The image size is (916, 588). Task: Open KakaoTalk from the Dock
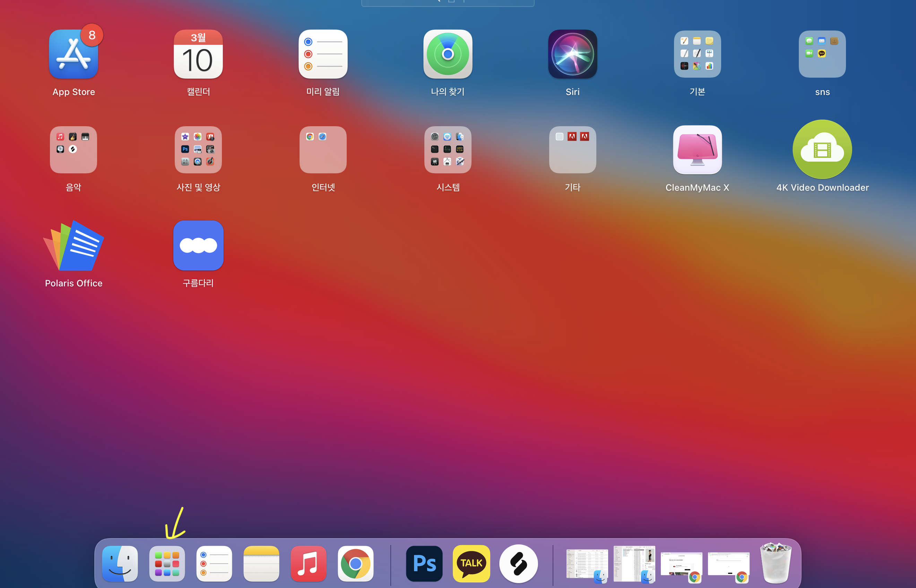[x=471, y=564]
